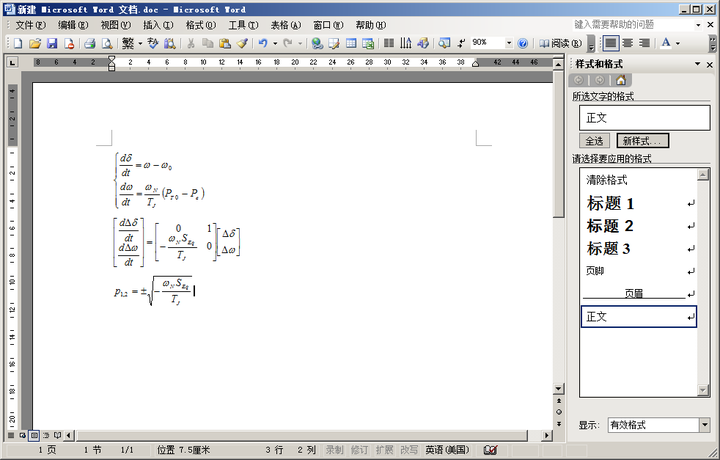Switch to normal view button
Viewport: 720px width, 460px height.
(11, 435)
